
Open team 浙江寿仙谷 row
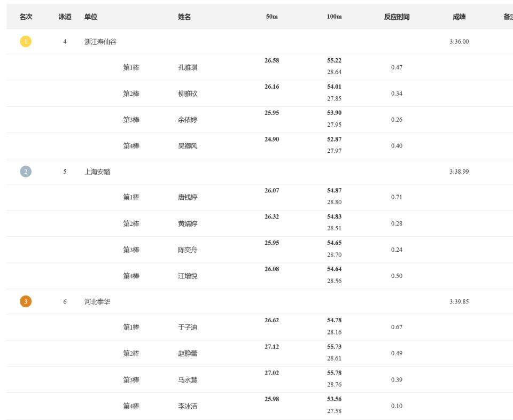pyautogui.click(x=260, y=42)
